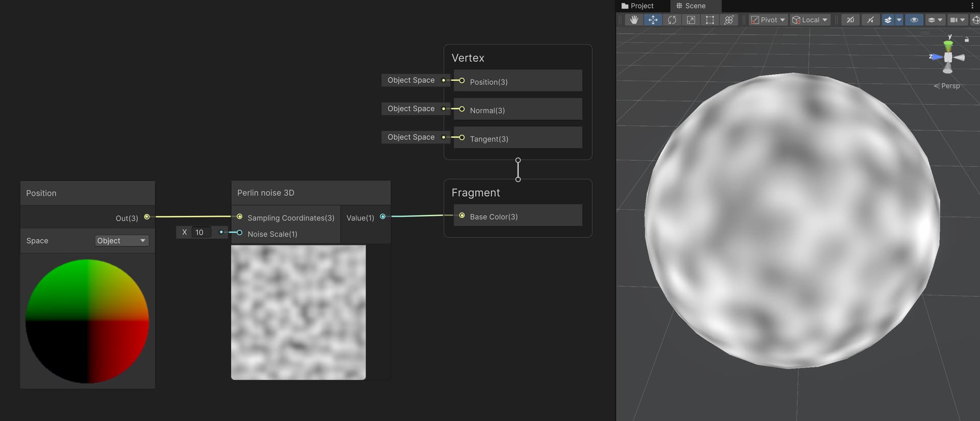Click the gizmos sphere icon
Image resolution: width=980 pixels, height=421 pixels.
pos(975,20)
